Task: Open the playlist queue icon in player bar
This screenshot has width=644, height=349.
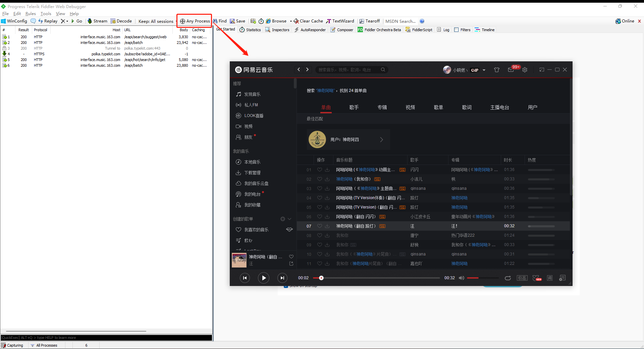Action: [562, 278]
